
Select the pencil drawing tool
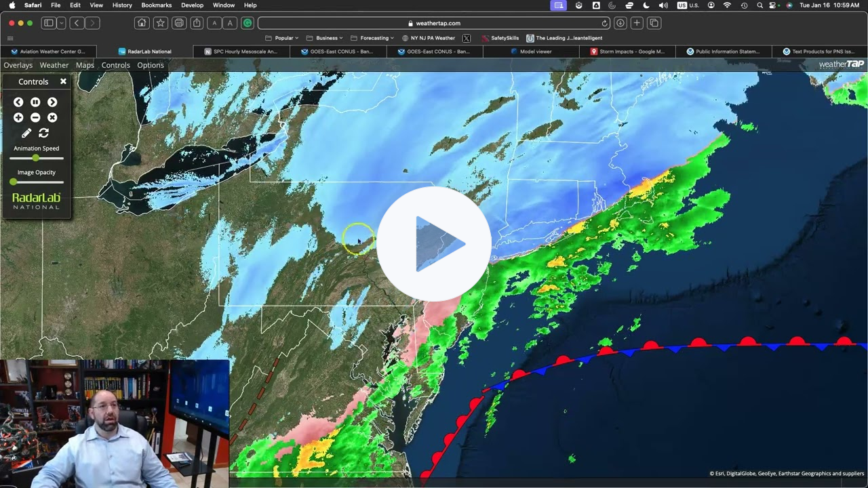click(x=26, y=134)
